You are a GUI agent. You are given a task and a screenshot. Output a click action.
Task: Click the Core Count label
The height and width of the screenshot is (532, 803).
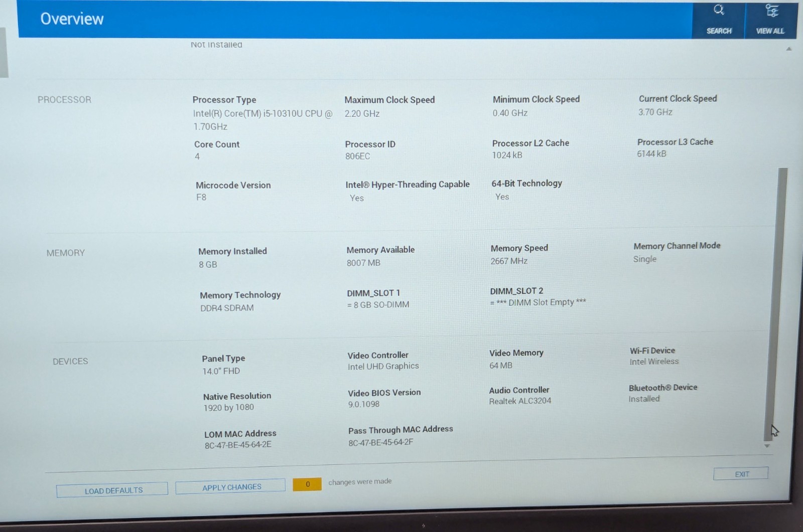pos(217,144)
